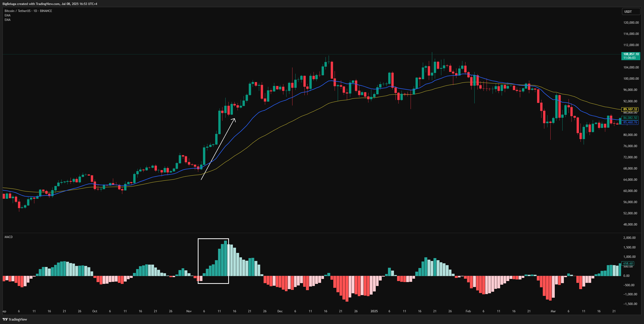Click the chart attribution header text
Image resolution: width=644 pixels, height=324 pixels.
point(50,4)
